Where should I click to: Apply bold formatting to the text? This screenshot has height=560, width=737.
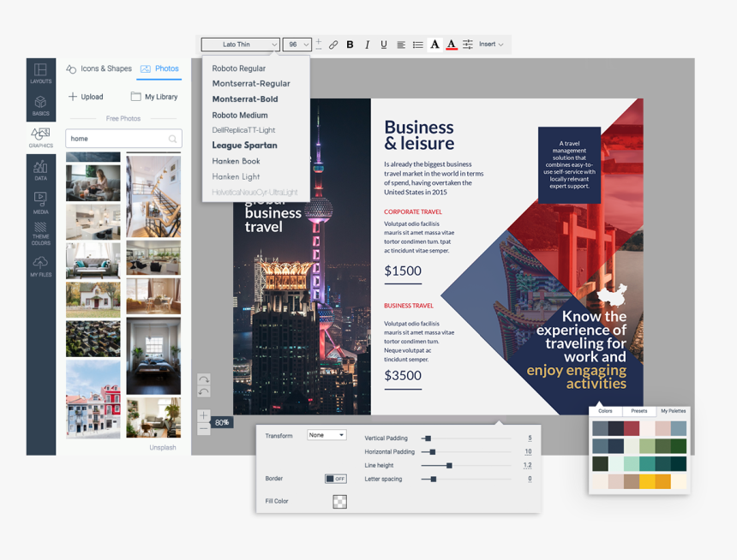click(x=350, y=44)
